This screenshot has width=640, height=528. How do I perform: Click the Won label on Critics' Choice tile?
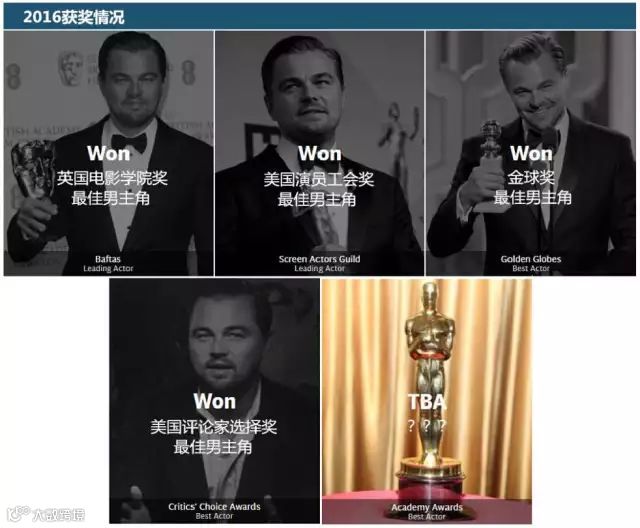point(215,401)
